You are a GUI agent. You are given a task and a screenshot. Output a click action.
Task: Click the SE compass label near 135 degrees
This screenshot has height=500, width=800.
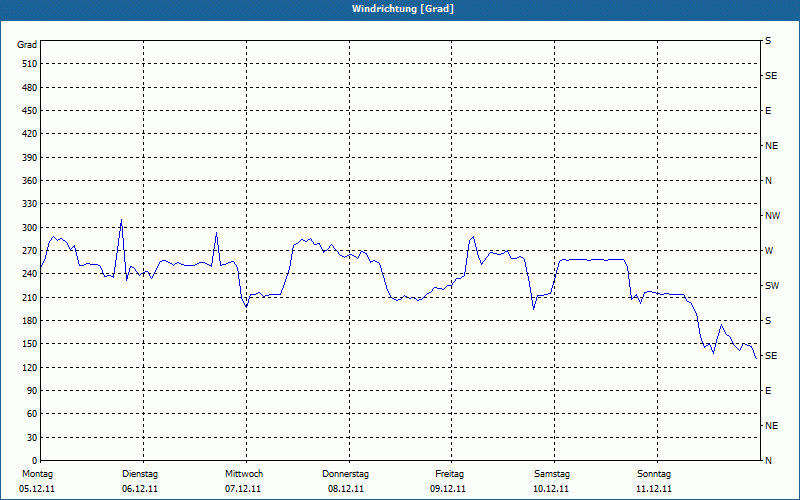pos(771,356)
